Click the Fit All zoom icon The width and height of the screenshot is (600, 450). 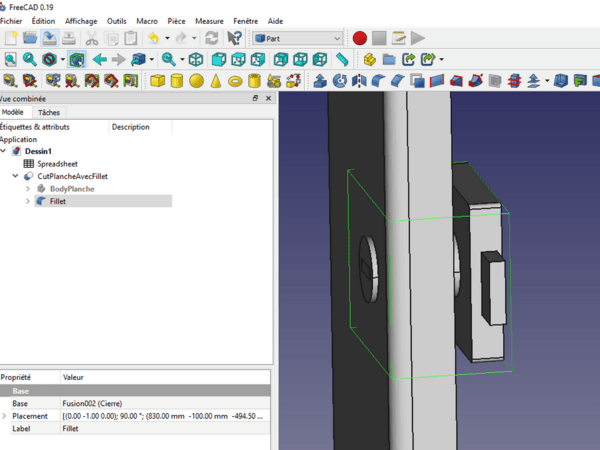click(x=9, y=60)
